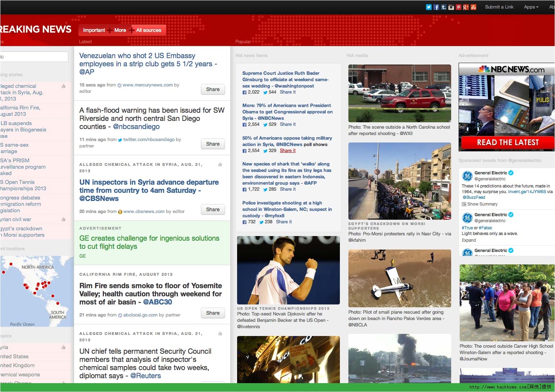Share the Rim Fire Yosemite story

pyautogui.click(x=213, y=313)
